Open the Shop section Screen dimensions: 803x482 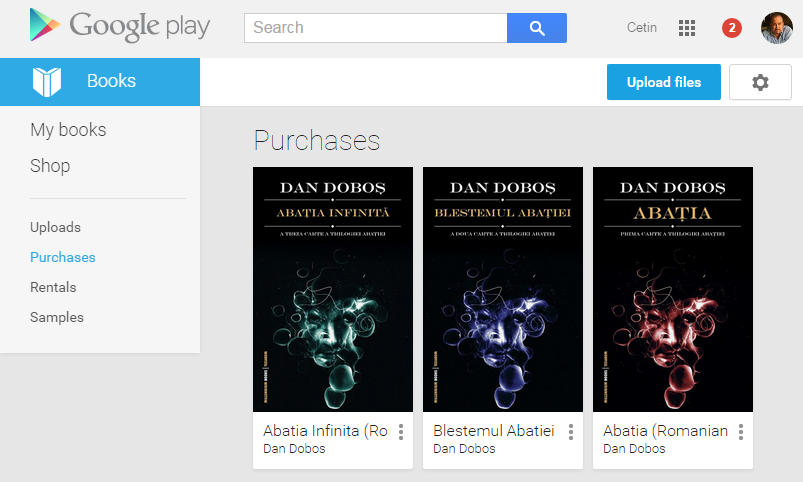point(50,165)
